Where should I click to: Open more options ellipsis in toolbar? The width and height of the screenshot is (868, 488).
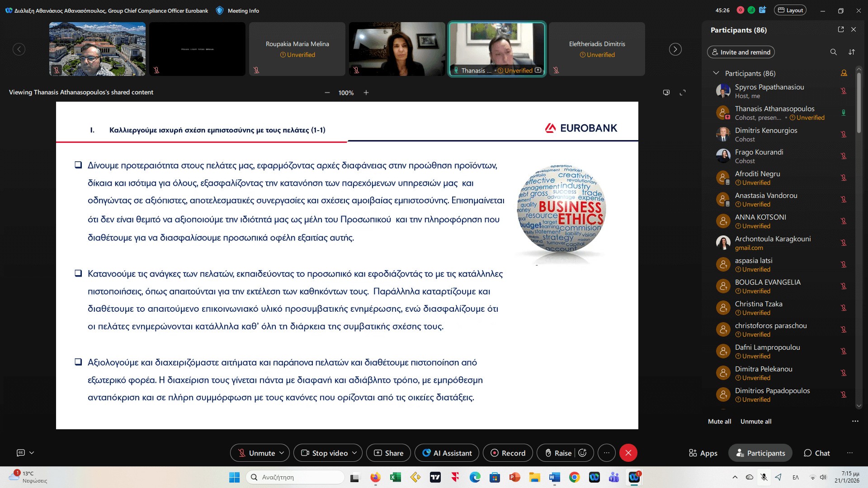[x=607, y=453]
